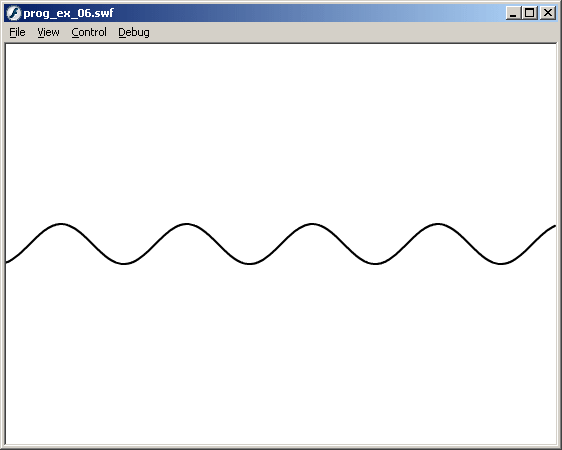Click the second trough of the sine wave

point(249,264)
